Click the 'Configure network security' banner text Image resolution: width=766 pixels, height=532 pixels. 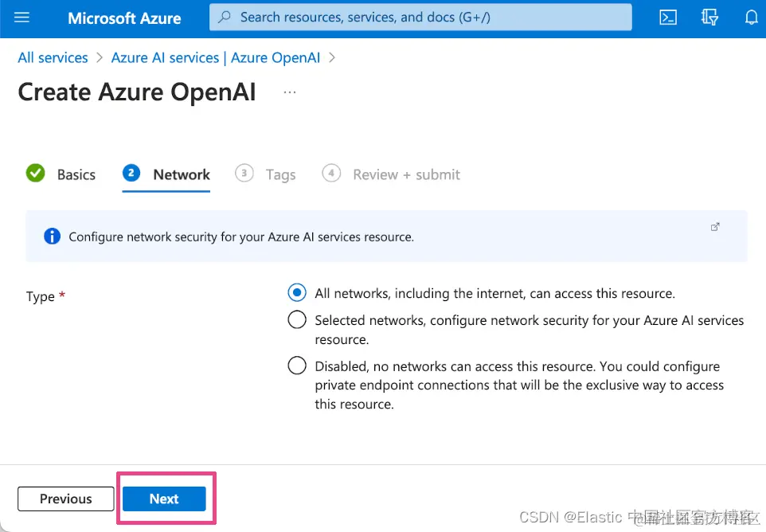tap(241, 237)
